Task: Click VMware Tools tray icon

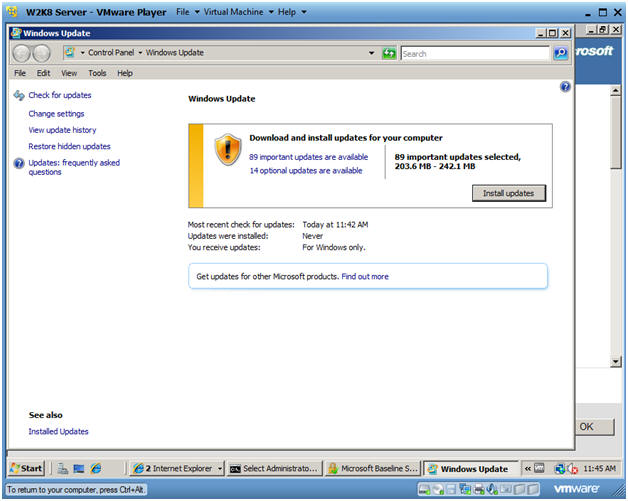Action: 539,468
